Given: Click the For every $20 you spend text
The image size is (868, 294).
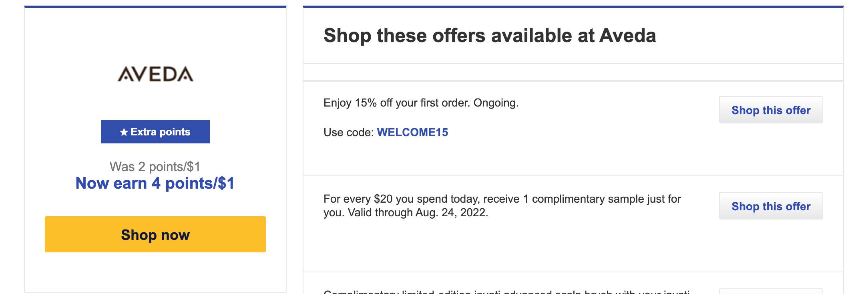Looking at the screenshot, I should coord(502,199).
